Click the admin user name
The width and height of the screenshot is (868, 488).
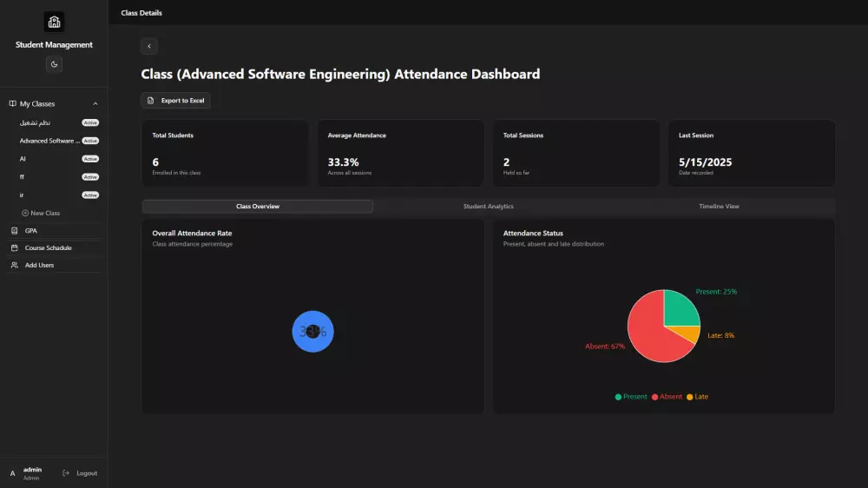[32, 469]
